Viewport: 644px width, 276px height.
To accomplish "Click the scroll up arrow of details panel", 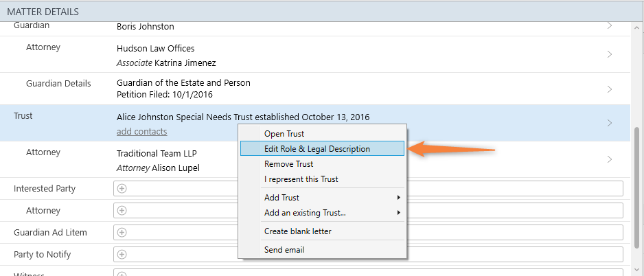I will click(637, 27).
